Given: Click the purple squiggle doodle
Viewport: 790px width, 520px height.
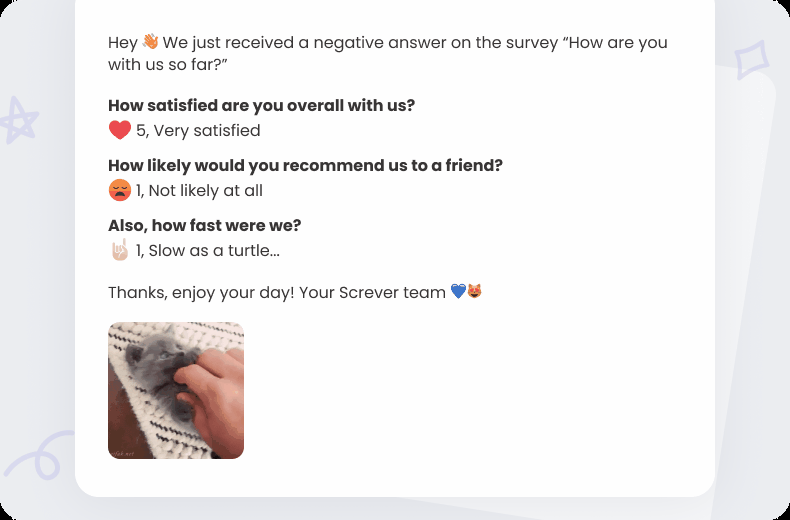Looking at the screenshot, I should [x=40, y=455].
